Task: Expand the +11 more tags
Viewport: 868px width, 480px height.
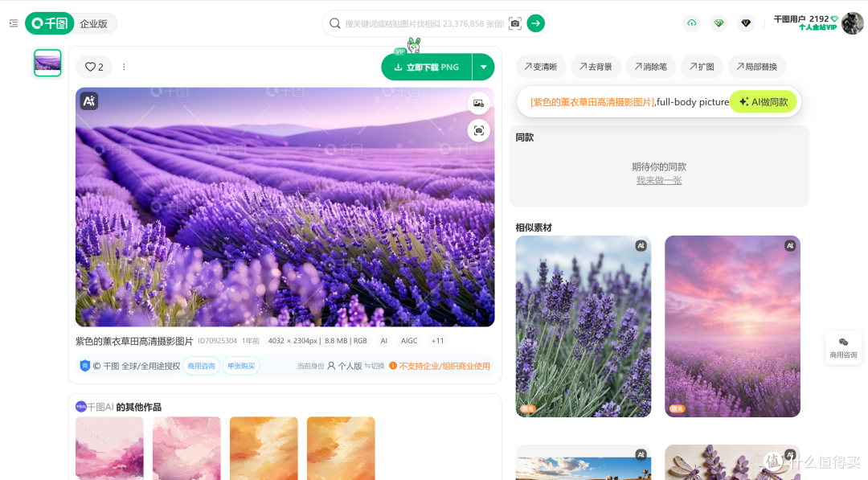Action: 437,340
